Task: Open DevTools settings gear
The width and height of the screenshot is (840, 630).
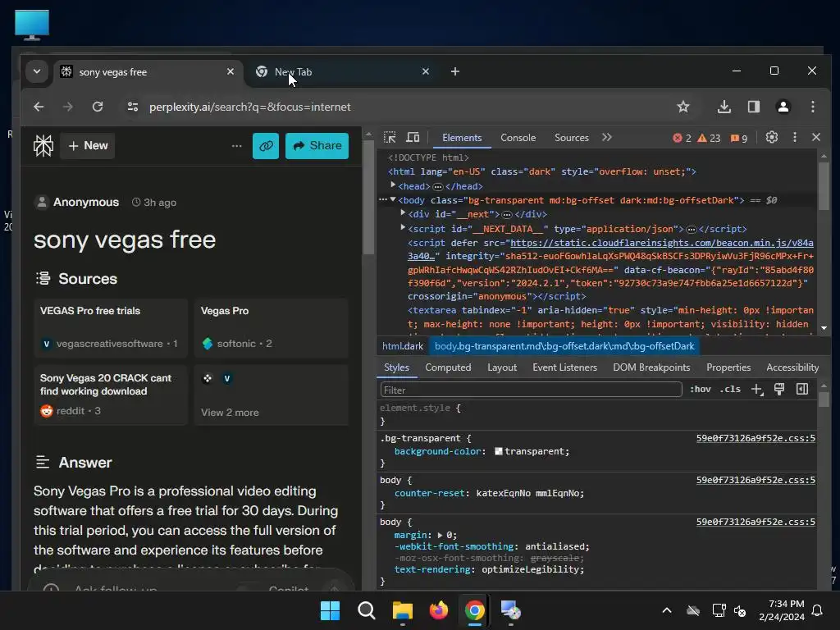Action: 771,138
